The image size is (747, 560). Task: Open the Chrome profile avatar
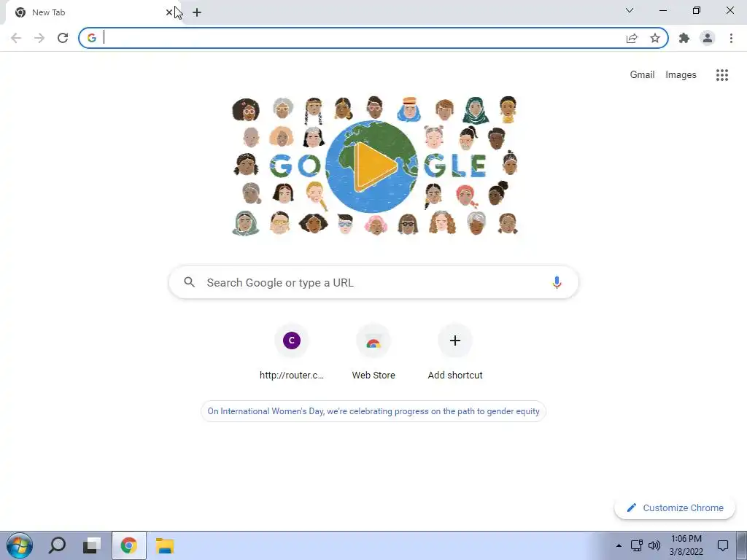click(x=708, y=38)
